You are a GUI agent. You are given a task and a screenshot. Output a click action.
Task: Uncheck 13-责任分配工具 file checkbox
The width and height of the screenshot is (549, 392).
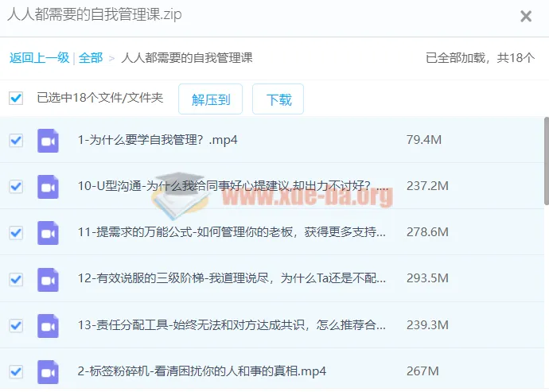pos(16,325)
